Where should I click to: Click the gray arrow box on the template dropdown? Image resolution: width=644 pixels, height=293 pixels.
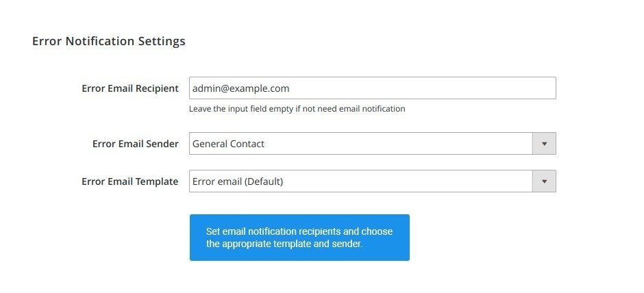(544, 181)
